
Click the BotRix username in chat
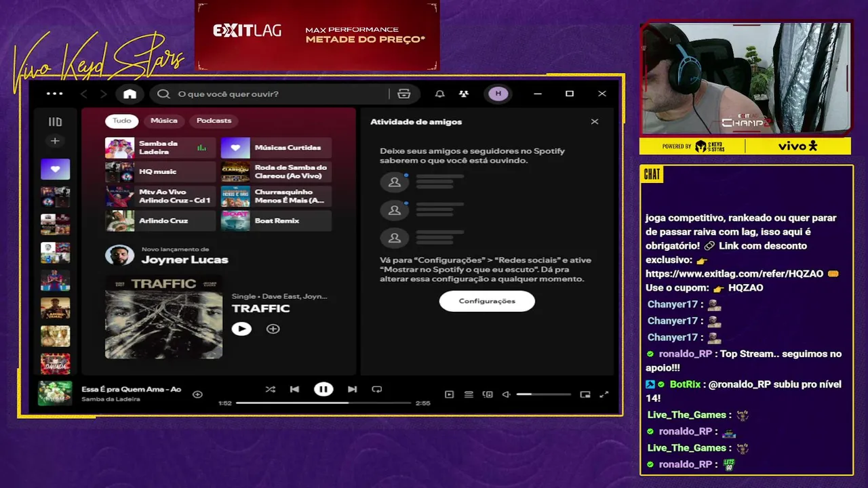pyautogui.click(x=685, y=384)
